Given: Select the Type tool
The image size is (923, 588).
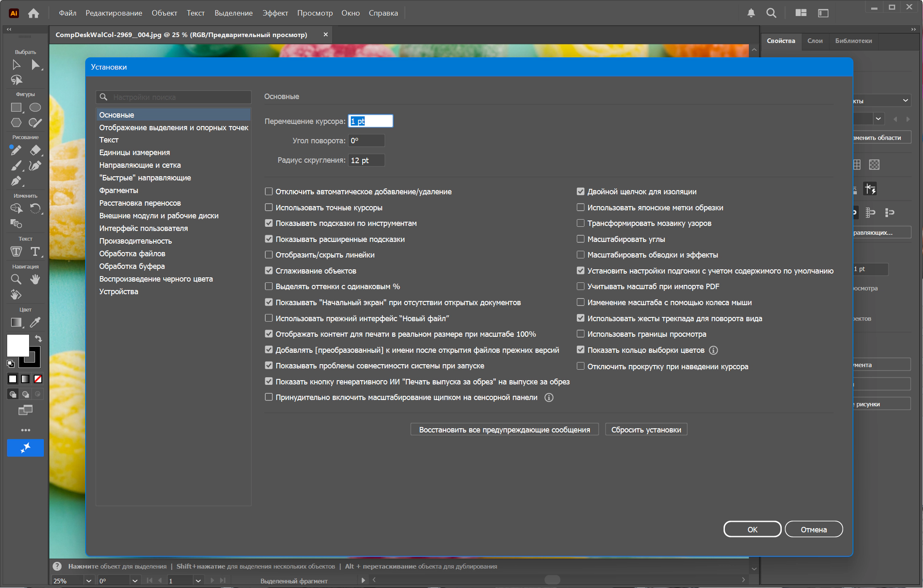Looking at the screenshot, I should pos(35,252).
